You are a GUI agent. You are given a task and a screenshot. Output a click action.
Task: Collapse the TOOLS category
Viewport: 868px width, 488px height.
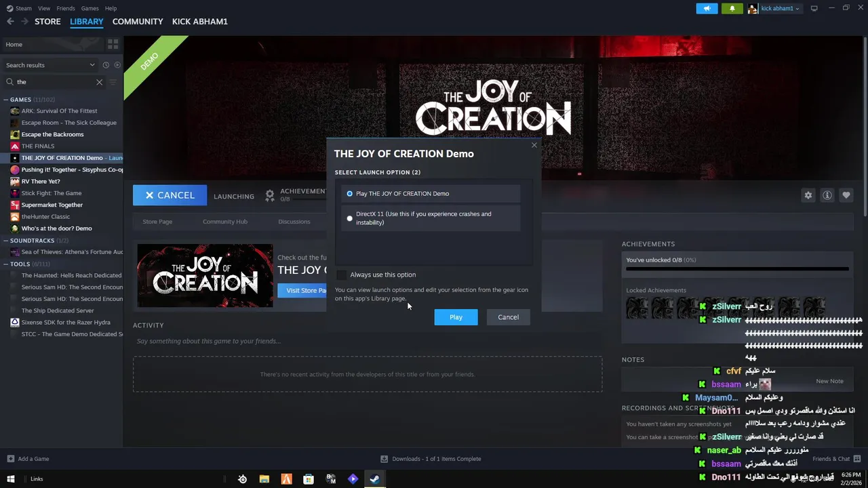(6, 264)
